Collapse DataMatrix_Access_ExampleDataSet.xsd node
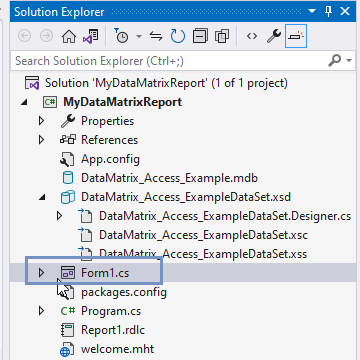This screenshot has height=360, width=360. point(42,197)
